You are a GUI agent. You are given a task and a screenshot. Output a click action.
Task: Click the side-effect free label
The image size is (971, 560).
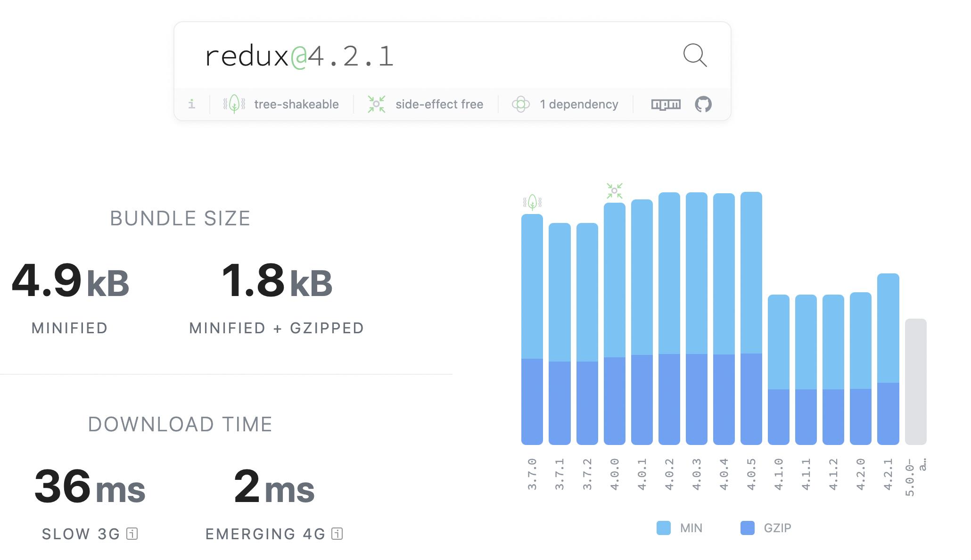439,104
